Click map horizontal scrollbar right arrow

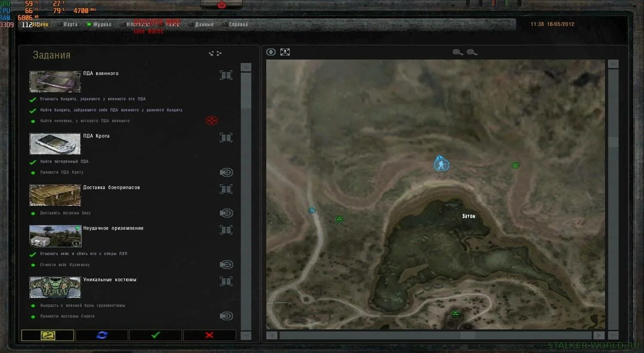click(599, 335)
